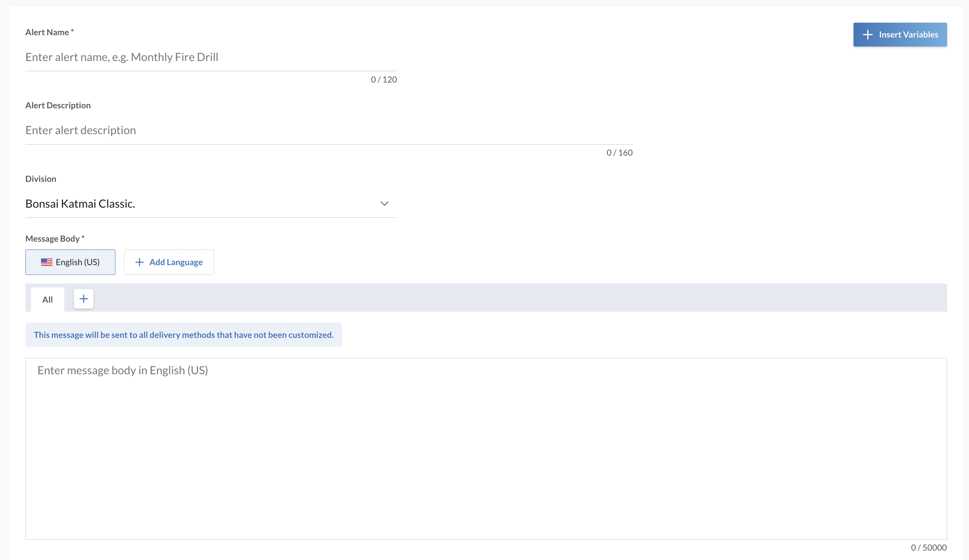Click the Add Language button
Image resolution: width=969 pixels, height=560 pixels.
169,262
